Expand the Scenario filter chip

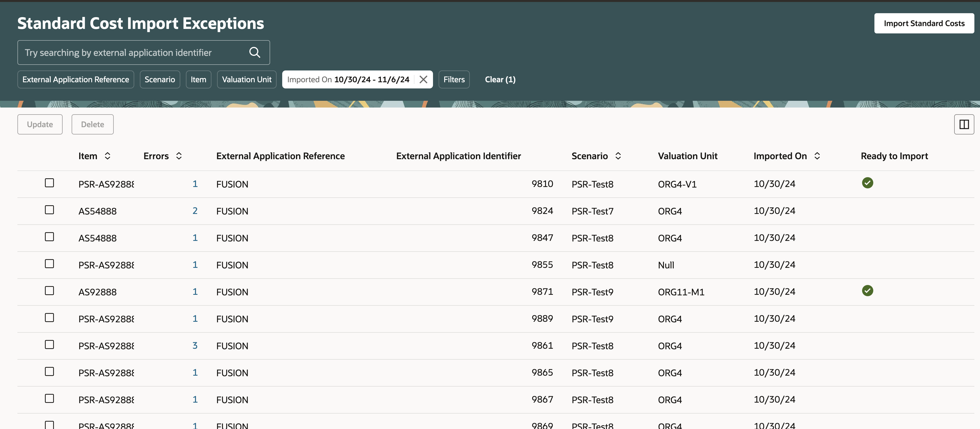click(160, 79)
